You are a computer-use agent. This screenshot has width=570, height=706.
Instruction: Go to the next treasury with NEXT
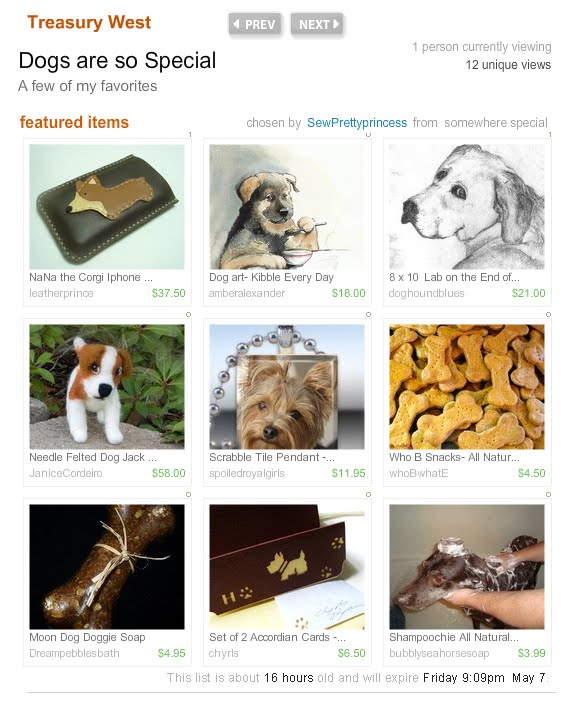click(317, 24)
